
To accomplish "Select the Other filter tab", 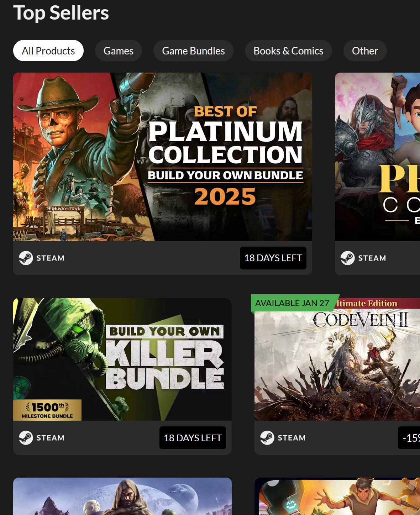I will pos(365,51).
